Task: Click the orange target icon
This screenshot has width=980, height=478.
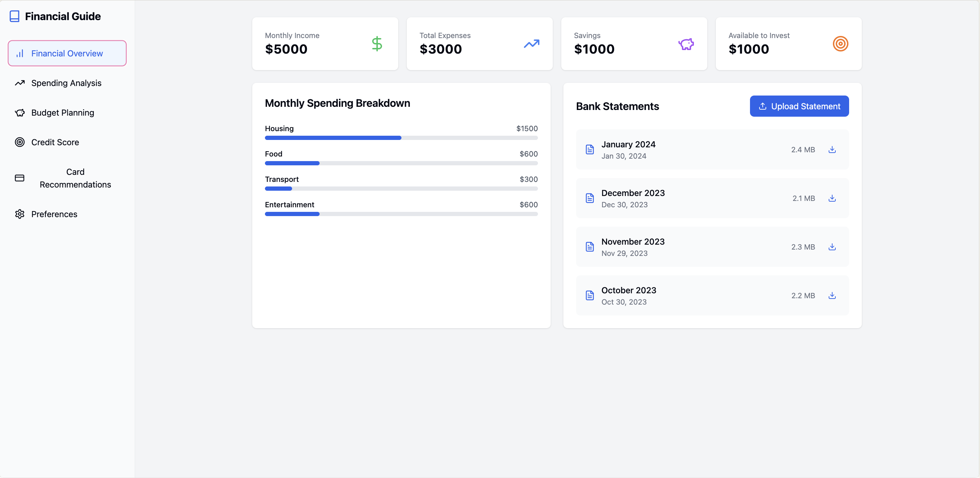Action: point(840,44)
